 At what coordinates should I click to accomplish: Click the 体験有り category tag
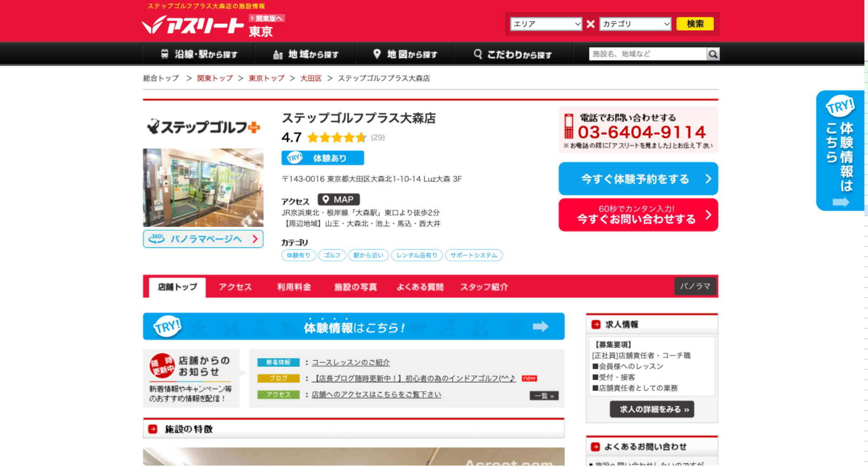pyautogui.click(x=298, y=255)
